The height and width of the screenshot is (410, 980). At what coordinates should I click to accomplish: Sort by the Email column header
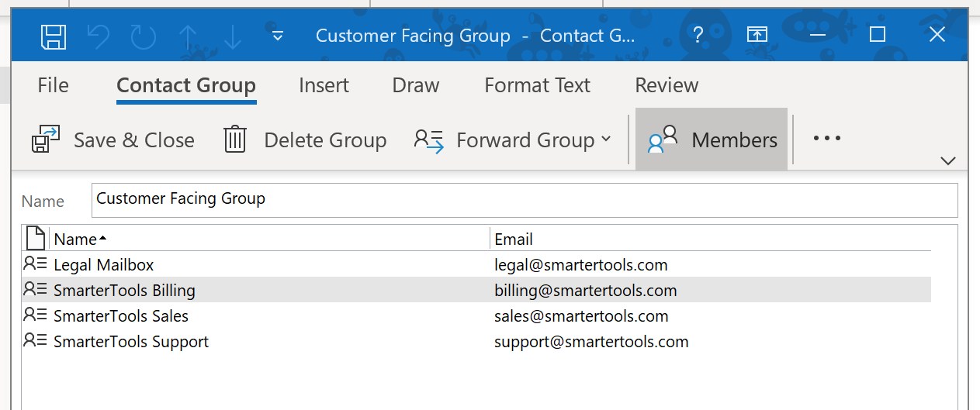pyautogui.click(x=710, y=239)
